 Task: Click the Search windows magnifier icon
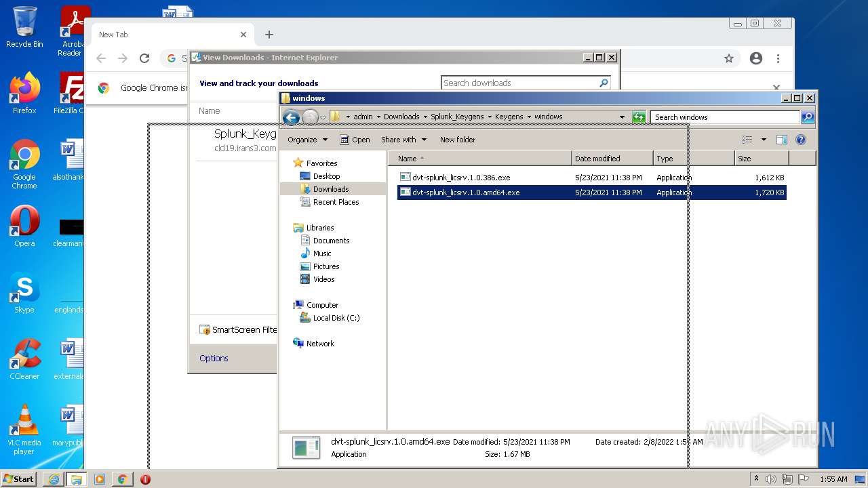click(807, 117)
